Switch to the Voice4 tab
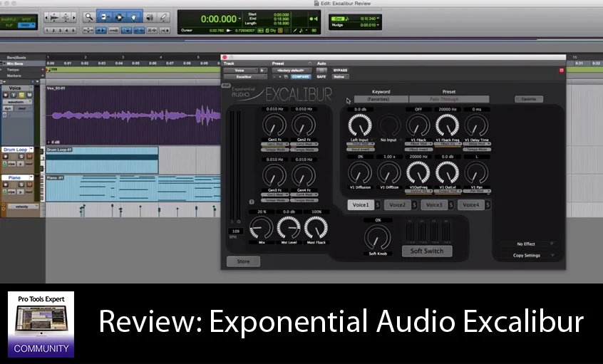The image size is (603, 364). point(470,205)
